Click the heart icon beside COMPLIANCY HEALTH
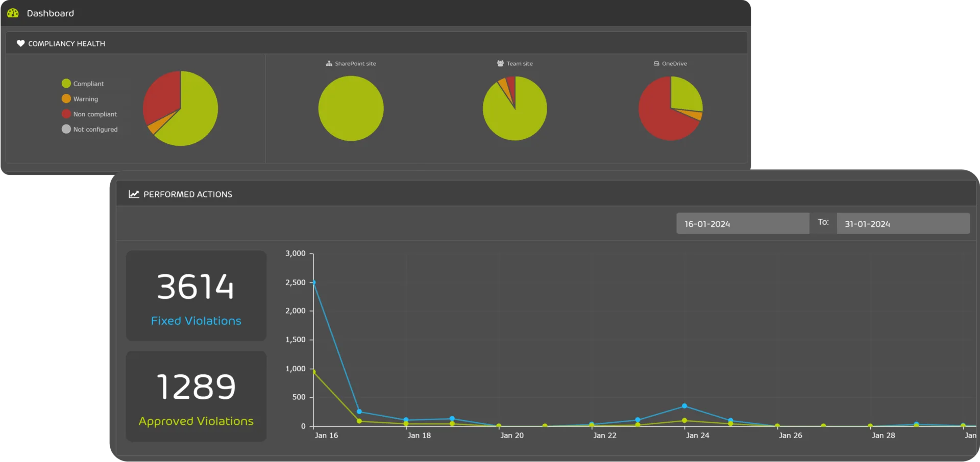980x462 pixels. [x=20, y=43]
